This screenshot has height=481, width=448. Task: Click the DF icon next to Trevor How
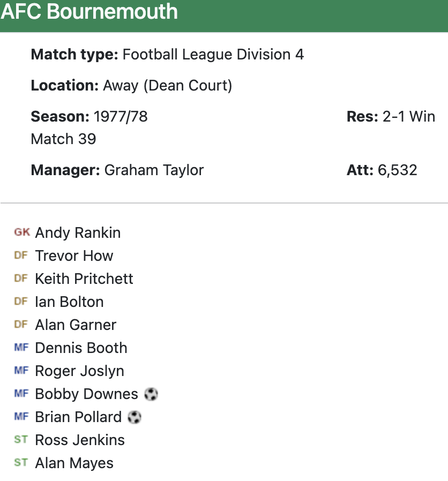pos(21,255)
